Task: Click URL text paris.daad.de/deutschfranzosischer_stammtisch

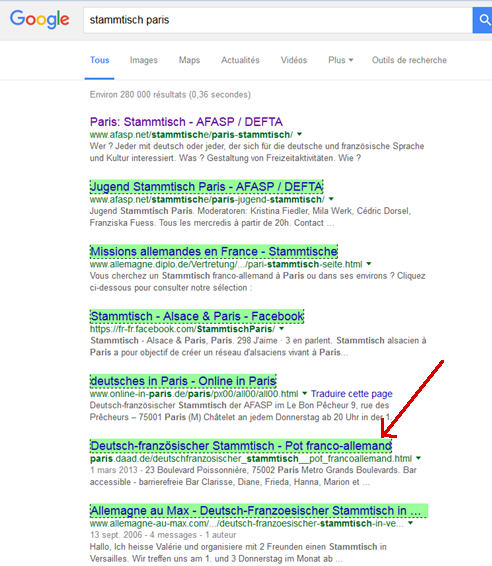Action: (251, 459)
